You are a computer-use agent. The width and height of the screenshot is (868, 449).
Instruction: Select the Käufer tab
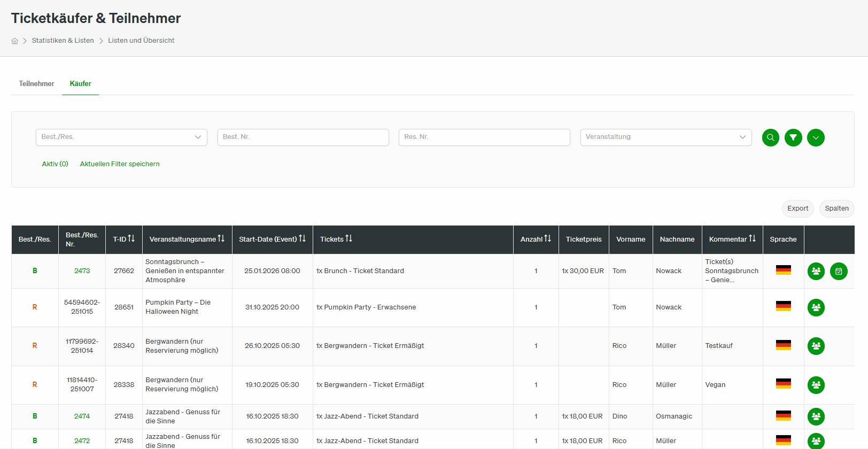tap(80, 84)
